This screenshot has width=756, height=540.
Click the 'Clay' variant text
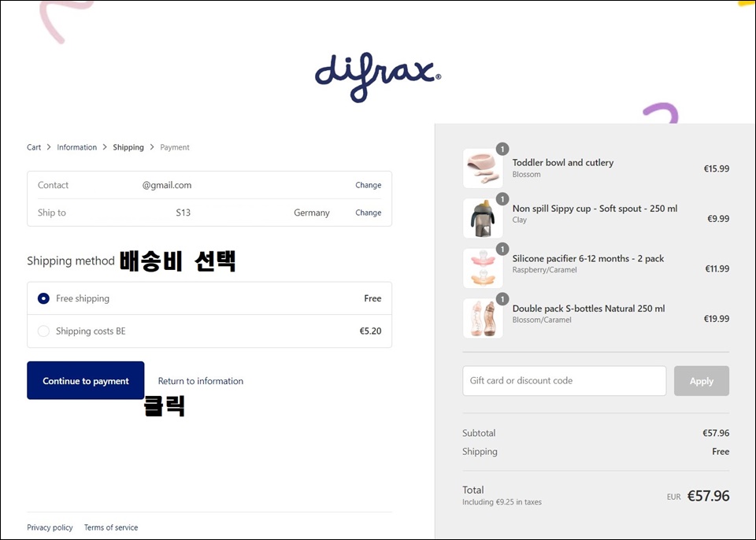tap(519, 220)
